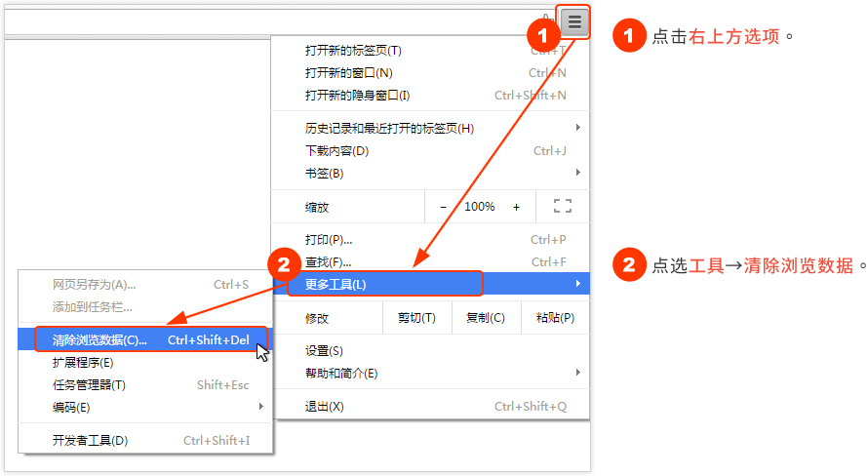Open 设置(S) from the menu

[x=324, y=351]
